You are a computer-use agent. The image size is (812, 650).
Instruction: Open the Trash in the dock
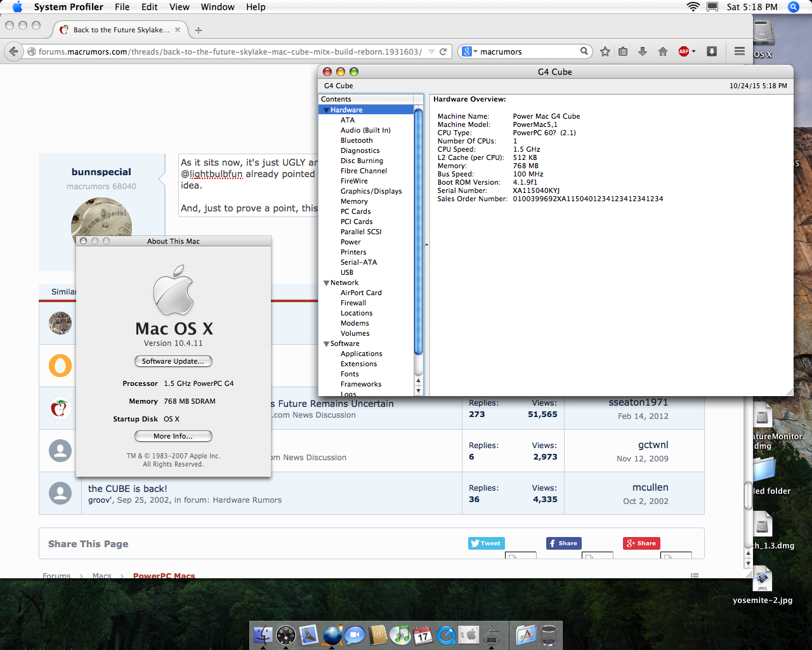[x=549, y=635]
